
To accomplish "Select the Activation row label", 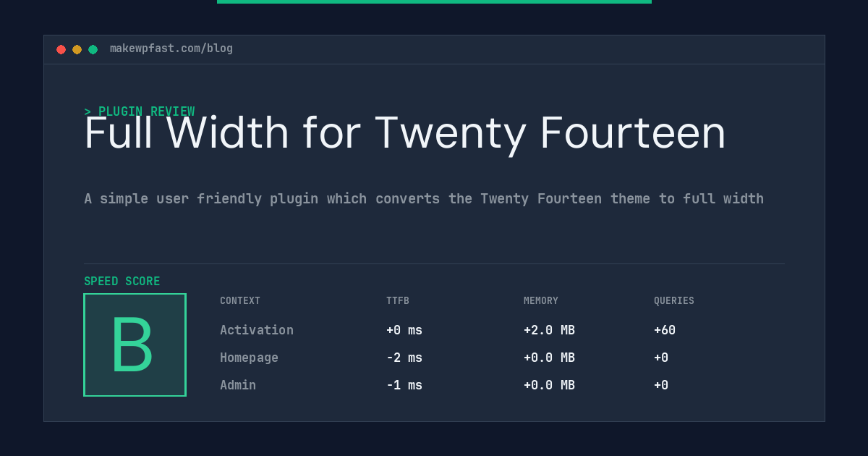I will coord(257,330).
